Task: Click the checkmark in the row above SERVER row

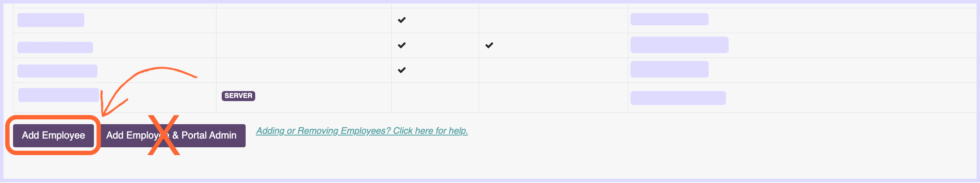Action: pos(402,70)
